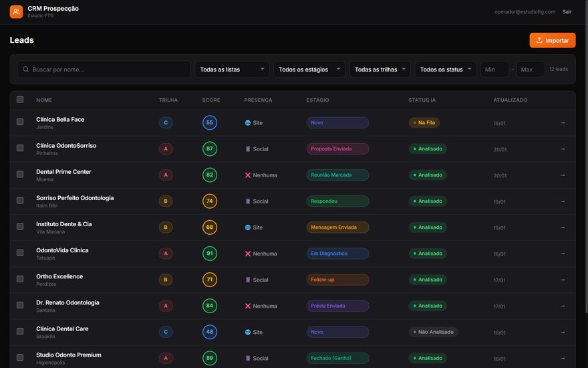Check the Sorriso Perfeito Odontologia checkbox
This screenshot has height=368, width=588.
coord(20,201)
